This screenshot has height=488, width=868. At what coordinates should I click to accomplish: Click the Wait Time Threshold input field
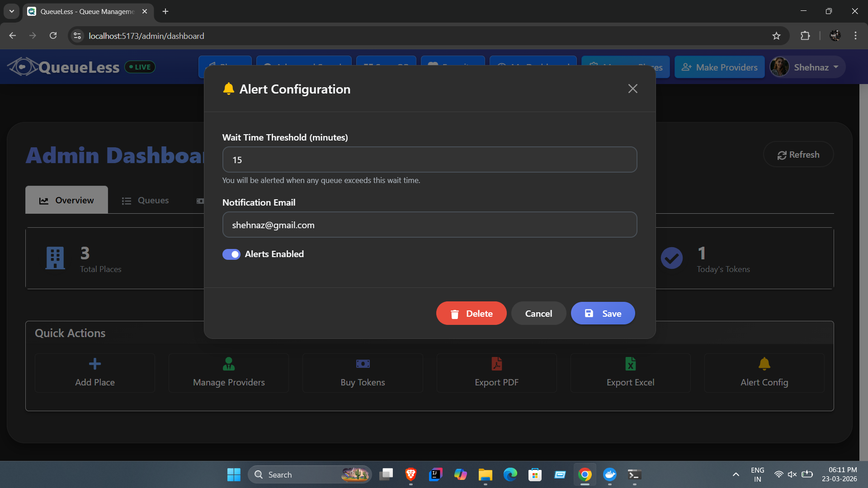[429, 160]
